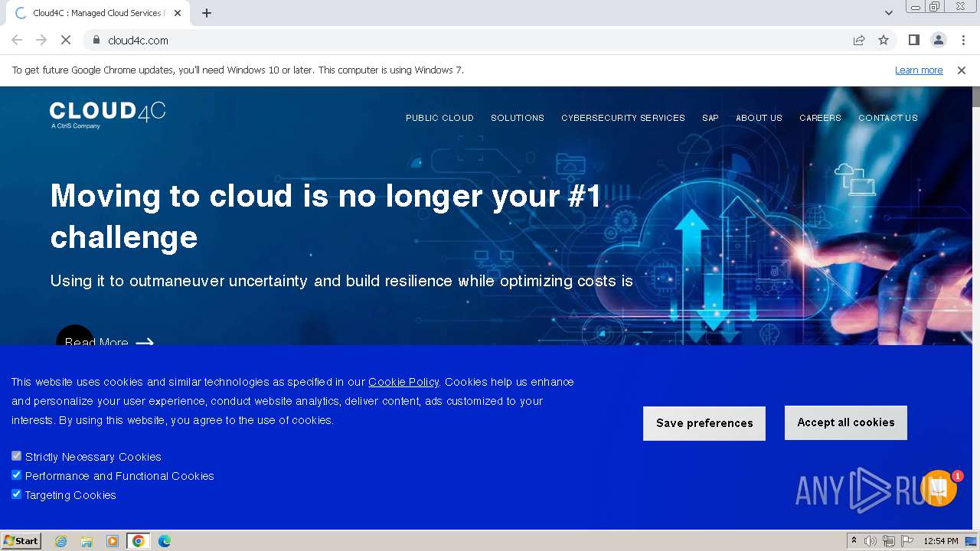Click the Cloud4C logo

[x=107, y=115]
